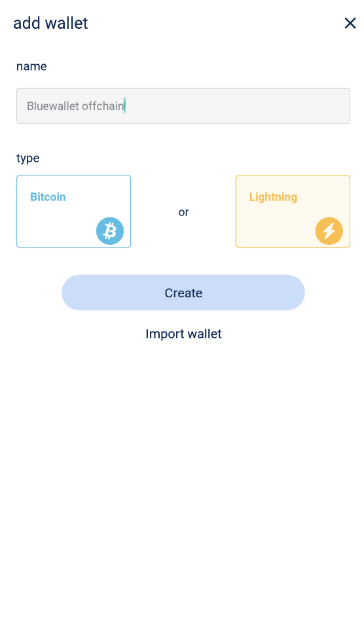Select the Lightning wallet type card
This screenshot has width=364, height=630.
pyautogui.click(x=293, y=212)
